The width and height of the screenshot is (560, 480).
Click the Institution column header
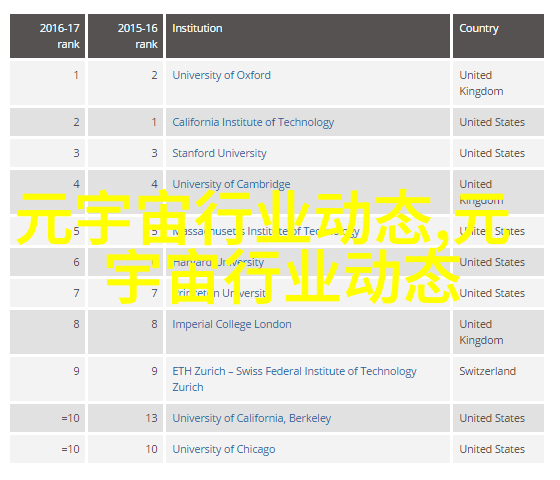pos(308,36)
